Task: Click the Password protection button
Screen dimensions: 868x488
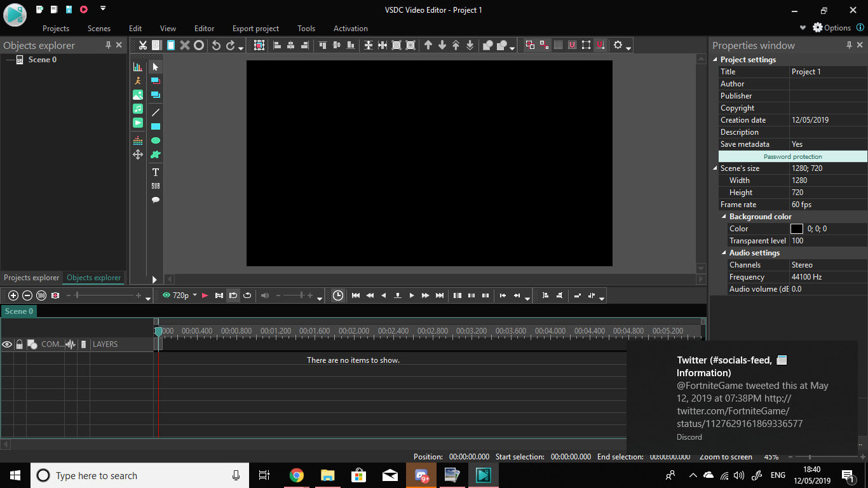Action: tap(793, 156)
